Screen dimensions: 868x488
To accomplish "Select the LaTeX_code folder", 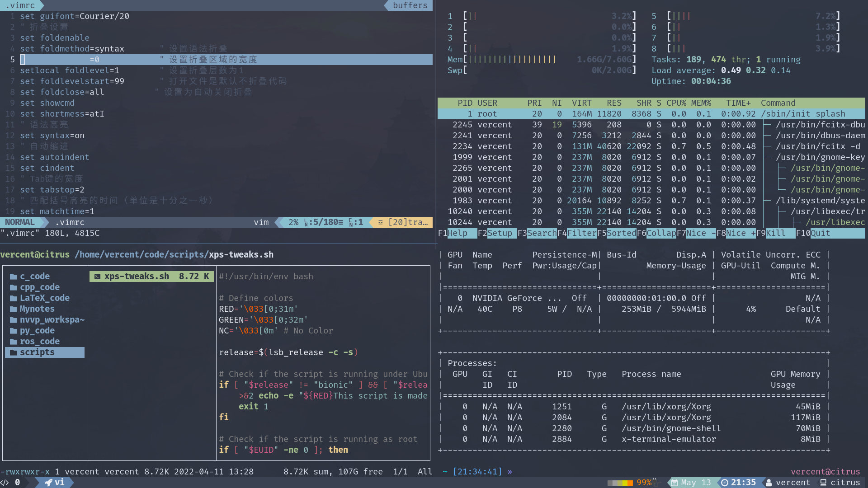I will pos(44,298).
